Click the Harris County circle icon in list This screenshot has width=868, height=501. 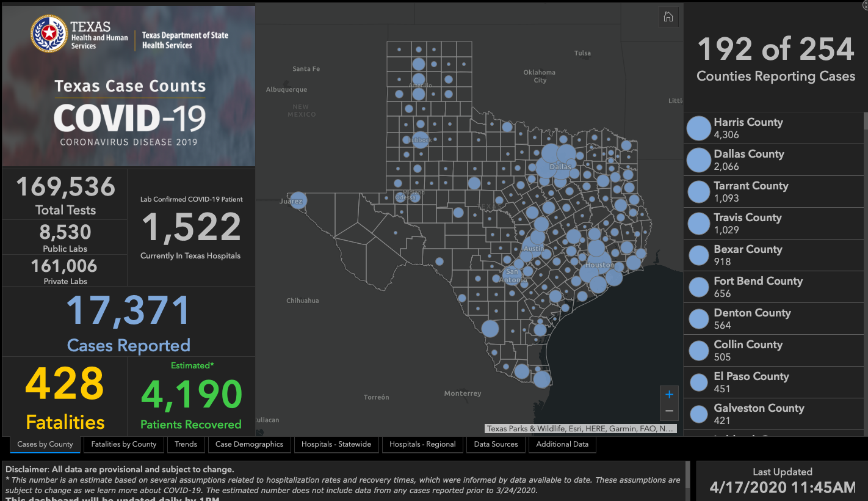click(x=698, y=128)
